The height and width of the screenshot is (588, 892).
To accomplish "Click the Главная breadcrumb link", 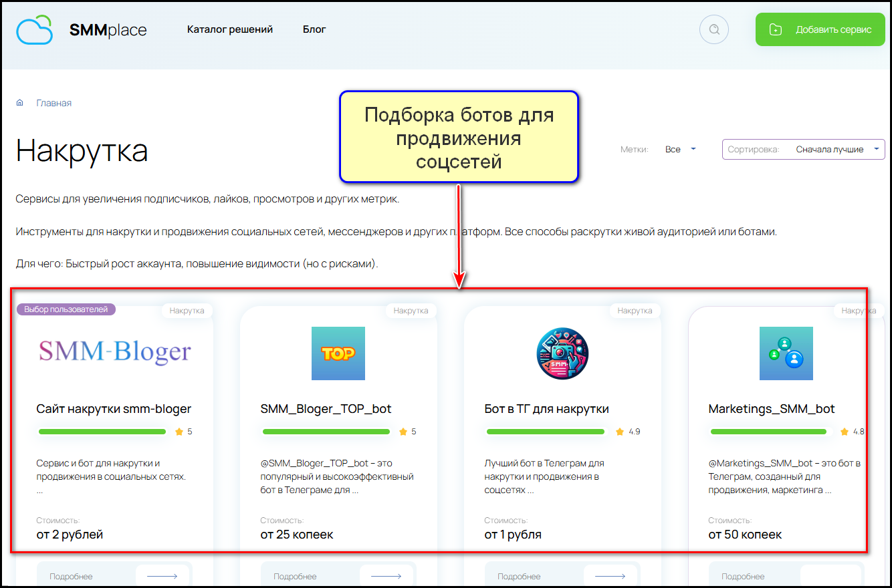I will [x=54, y=103].
